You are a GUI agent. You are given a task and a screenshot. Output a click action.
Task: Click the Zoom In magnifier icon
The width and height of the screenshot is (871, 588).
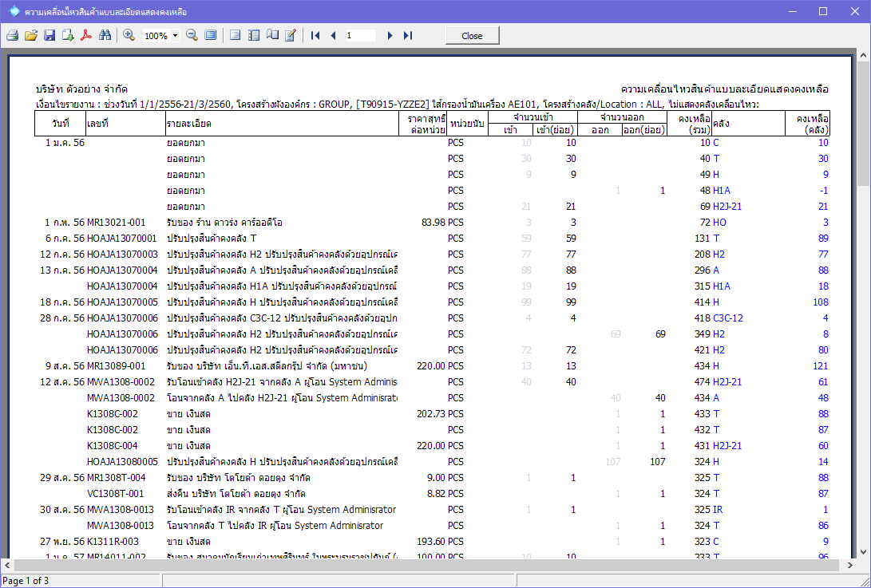click(129, 36)
